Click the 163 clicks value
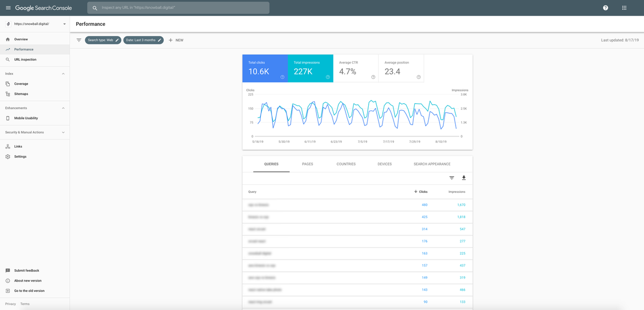The image size is (644, 310). [425, 253]
